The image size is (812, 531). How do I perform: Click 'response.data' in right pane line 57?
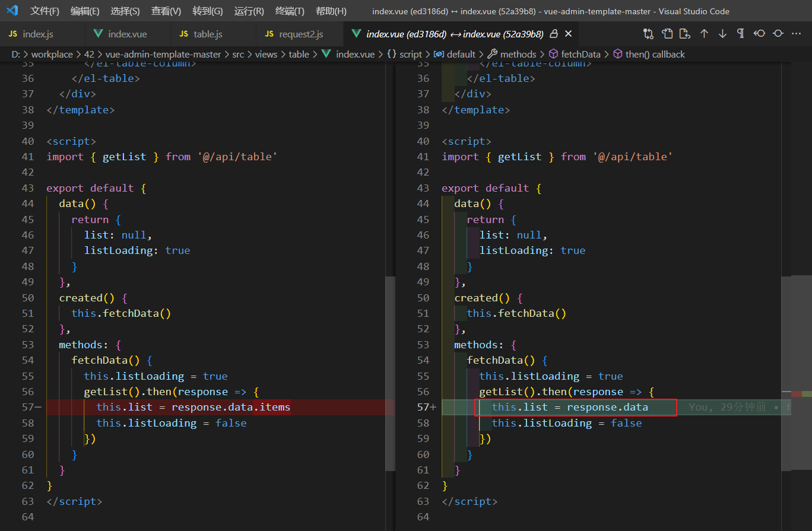point(607,407)
